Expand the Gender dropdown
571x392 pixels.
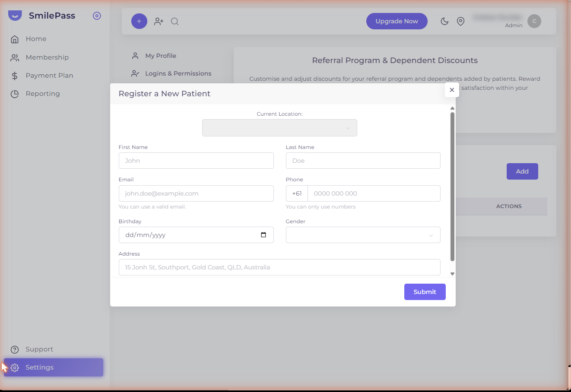[x=363, y=235]
